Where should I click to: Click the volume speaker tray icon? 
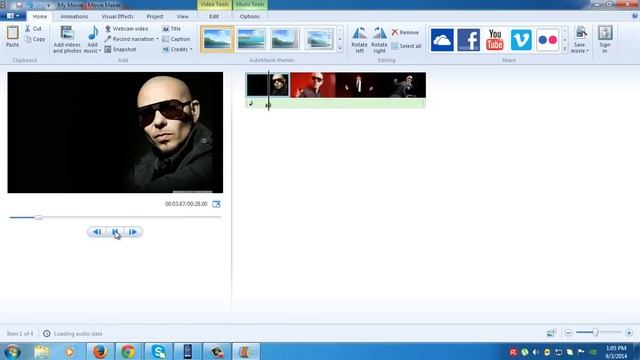click(x=536, y=352)
